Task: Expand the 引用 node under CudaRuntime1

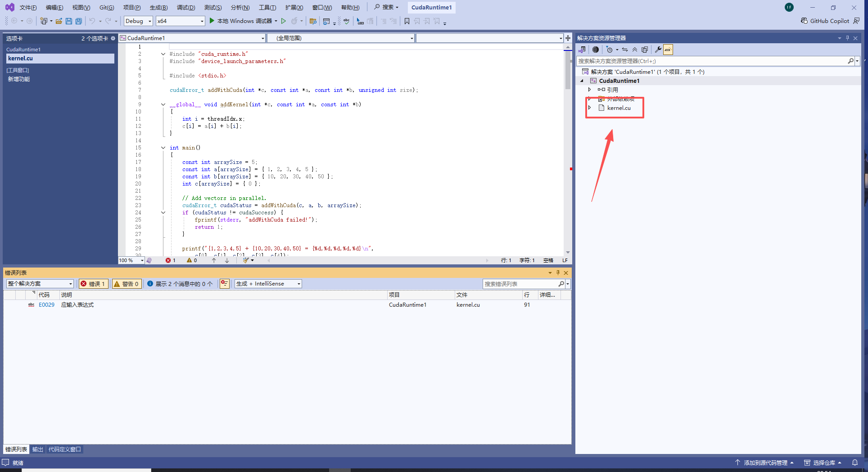Action: point(590,90)
